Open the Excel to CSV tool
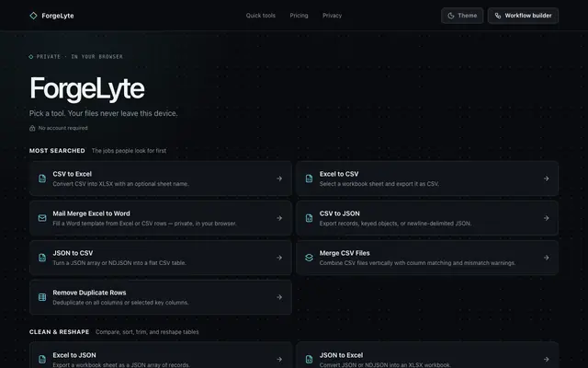The height and width of the screenshot is (368, 588). 427,178
